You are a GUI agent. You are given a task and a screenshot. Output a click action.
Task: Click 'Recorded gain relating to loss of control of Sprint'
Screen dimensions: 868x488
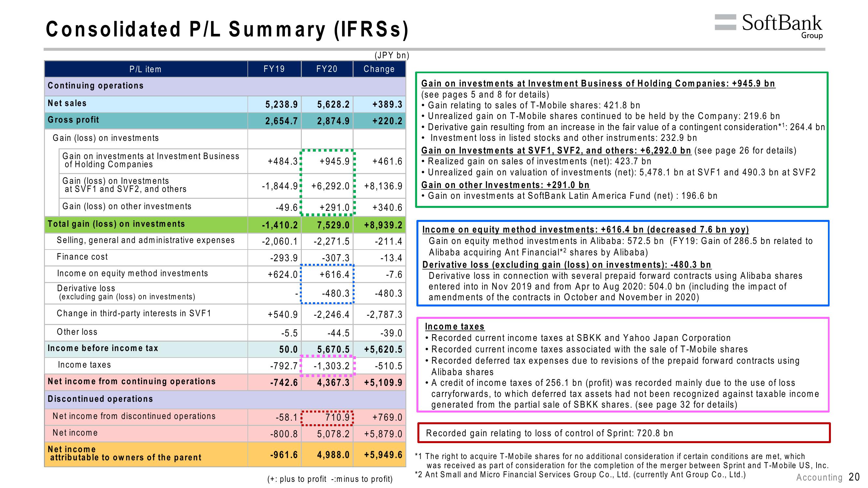click(549, 433)
